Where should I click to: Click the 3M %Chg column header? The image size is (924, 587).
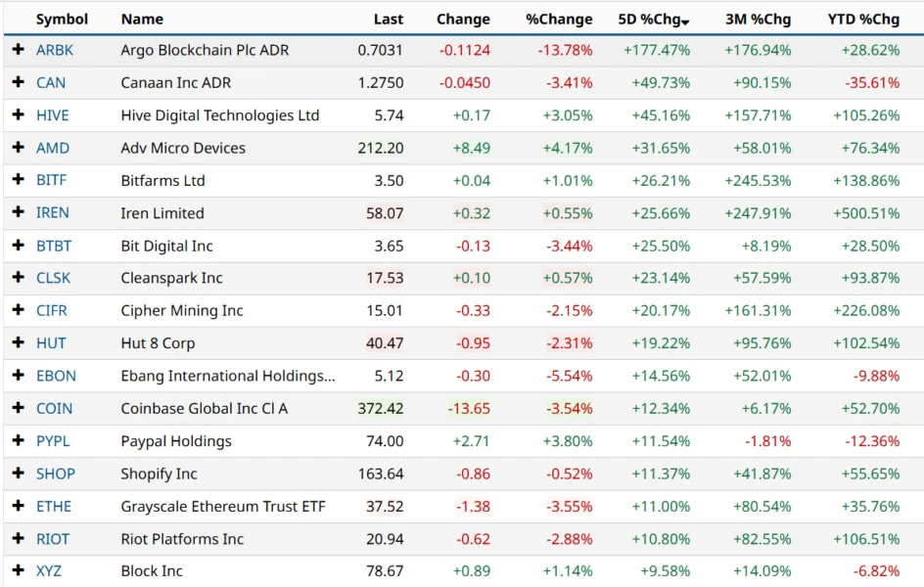tap(758, 19)
